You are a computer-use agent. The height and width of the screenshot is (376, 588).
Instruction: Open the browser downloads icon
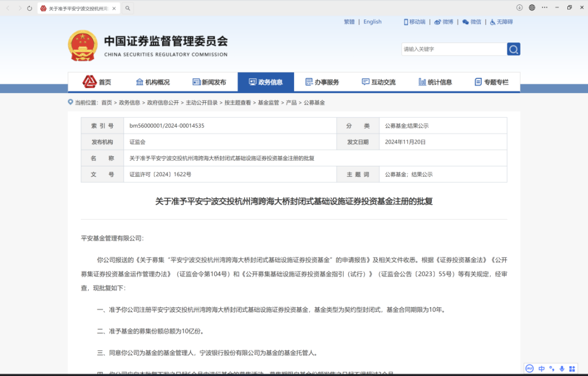(x=519, y=8)
